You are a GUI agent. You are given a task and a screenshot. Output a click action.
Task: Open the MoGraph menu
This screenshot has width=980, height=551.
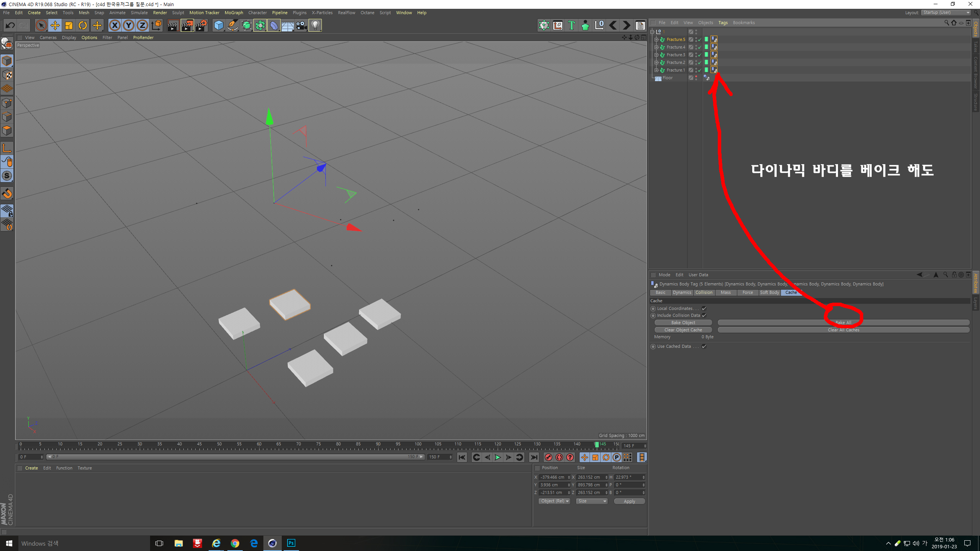coord(234,13)
